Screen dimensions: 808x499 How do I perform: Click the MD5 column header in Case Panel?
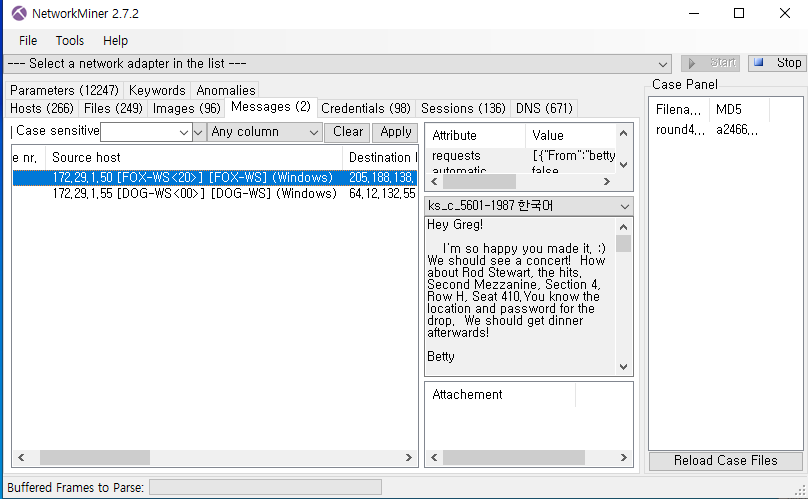point(739,110)
